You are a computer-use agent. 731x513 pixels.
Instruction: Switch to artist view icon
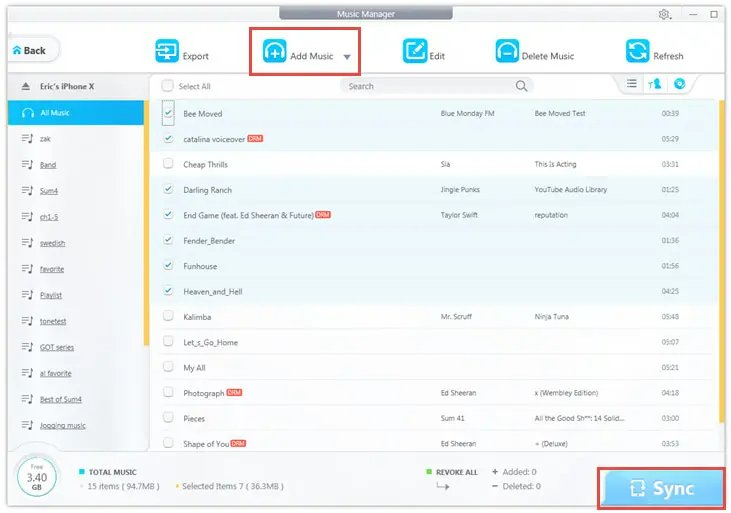655,85
